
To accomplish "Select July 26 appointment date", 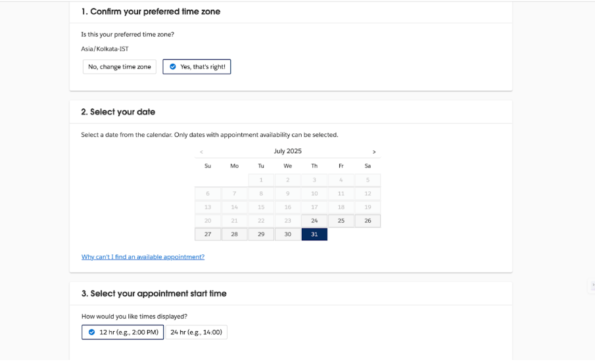I will point(368,221).
